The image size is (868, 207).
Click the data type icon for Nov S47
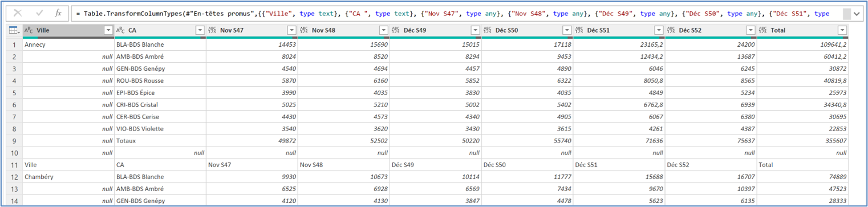pos(213,30)
